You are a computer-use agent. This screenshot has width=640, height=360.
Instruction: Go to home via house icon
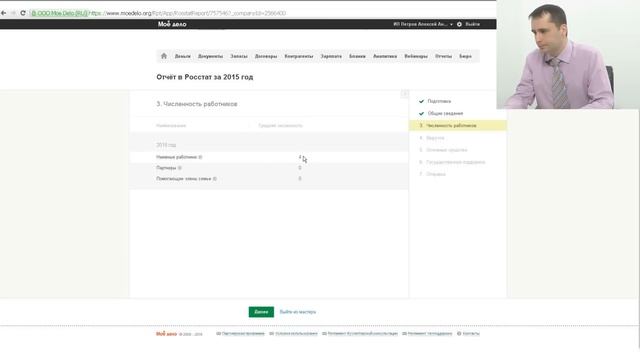point(164,56)
